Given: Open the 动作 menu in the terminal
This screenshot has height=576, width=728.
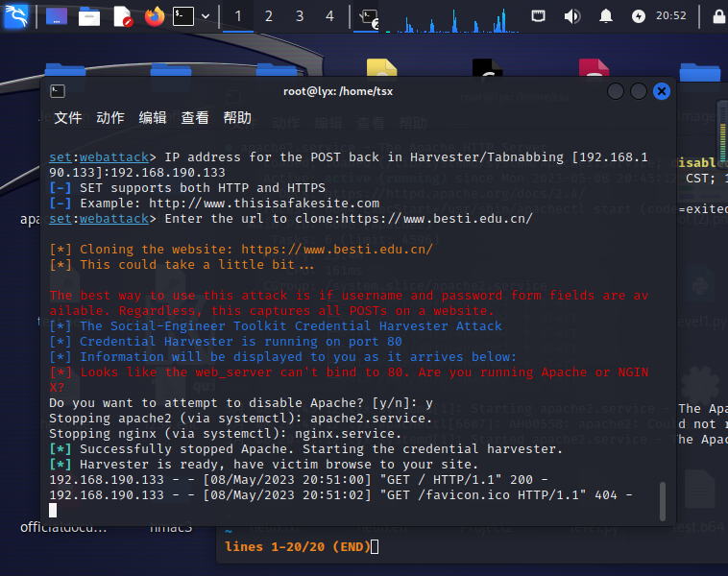Looking at the screenshot, I should click(110, 118).
